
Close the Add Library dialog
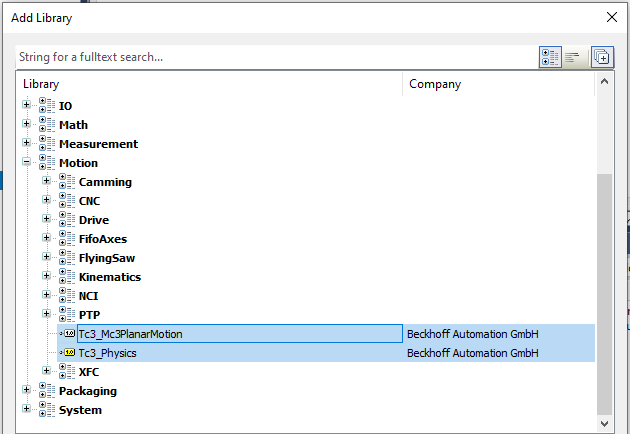tap(612, 17)
